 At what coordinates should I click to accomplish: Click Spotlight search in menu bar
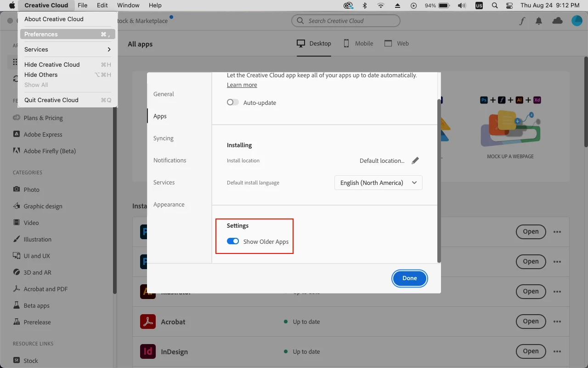495,6
